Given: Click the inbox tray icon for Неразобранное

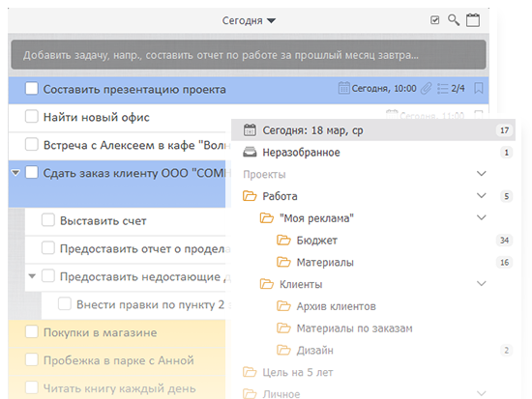Looking at the screenshot, I should (x=250, y=153).
